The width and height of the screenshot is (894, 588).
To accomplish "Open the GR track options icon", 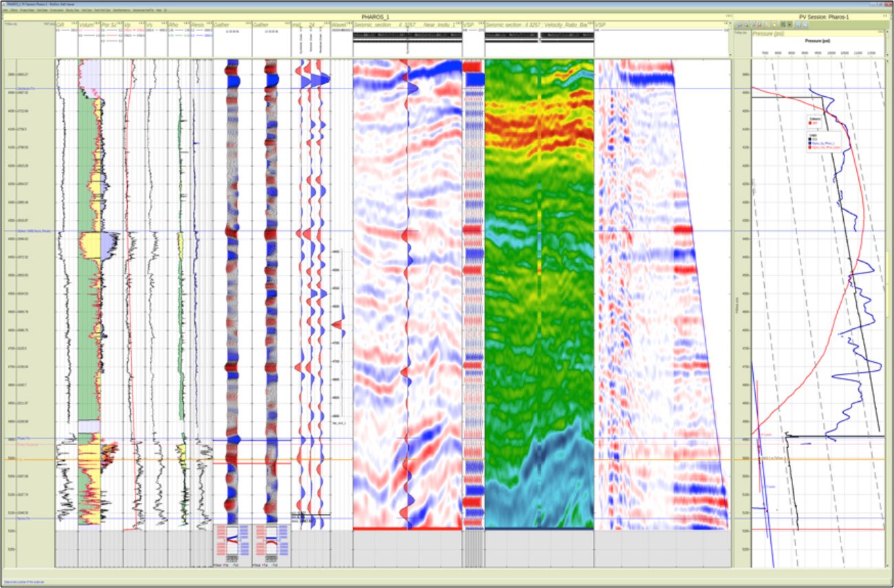I will [x=73, y=24].
